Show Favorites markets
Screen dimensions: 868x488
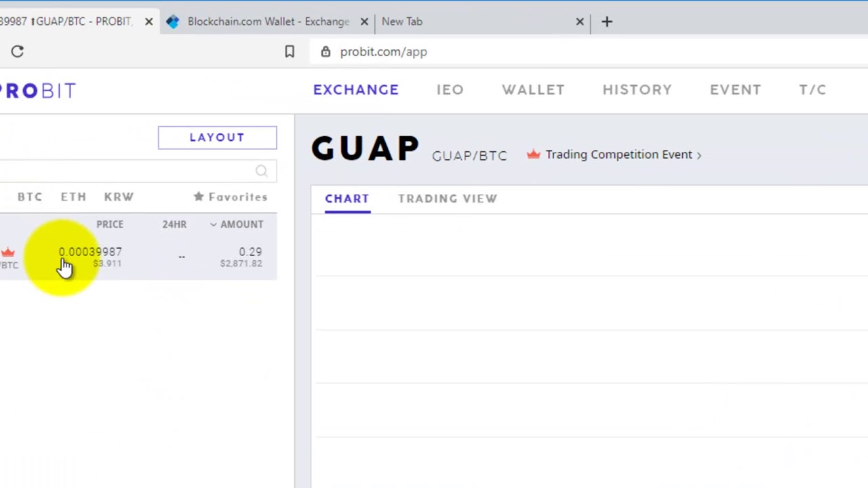(231, 197)
